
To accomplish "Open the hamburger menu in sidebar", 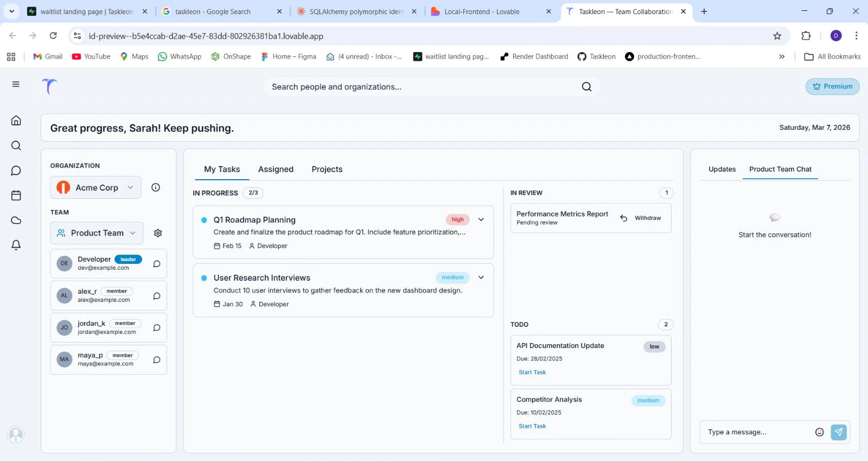I will tap(16, 84).
